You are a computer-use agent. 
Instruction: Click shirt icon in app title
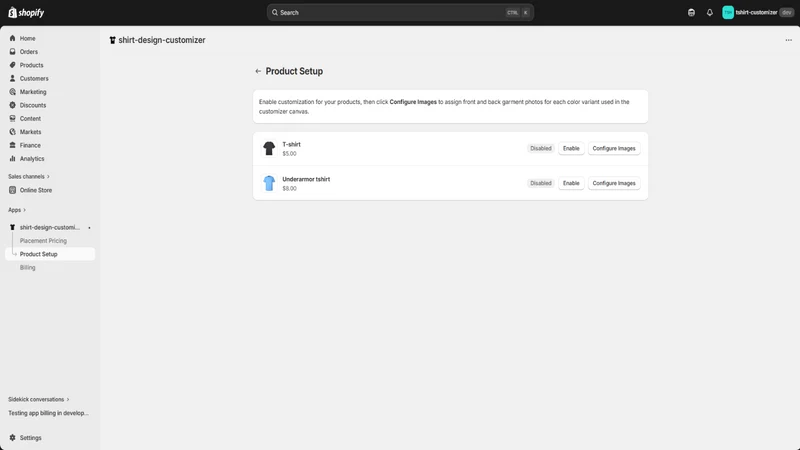coord(112,40)
